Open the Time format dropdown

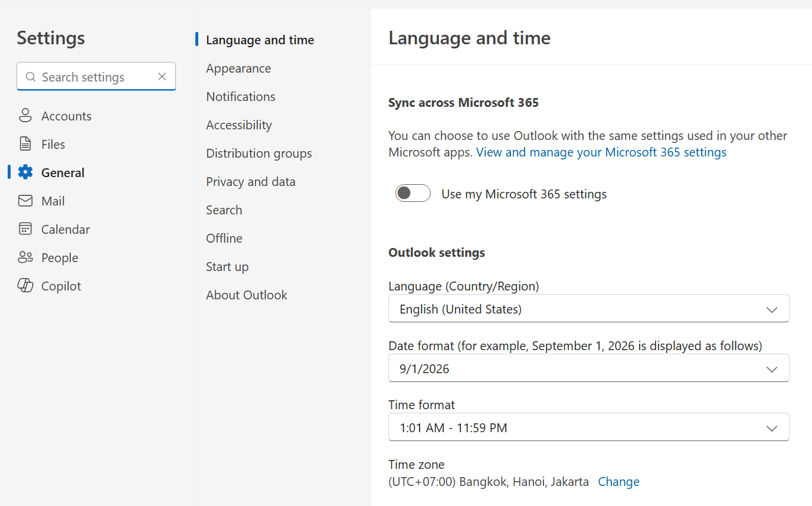tap(588, 427)
